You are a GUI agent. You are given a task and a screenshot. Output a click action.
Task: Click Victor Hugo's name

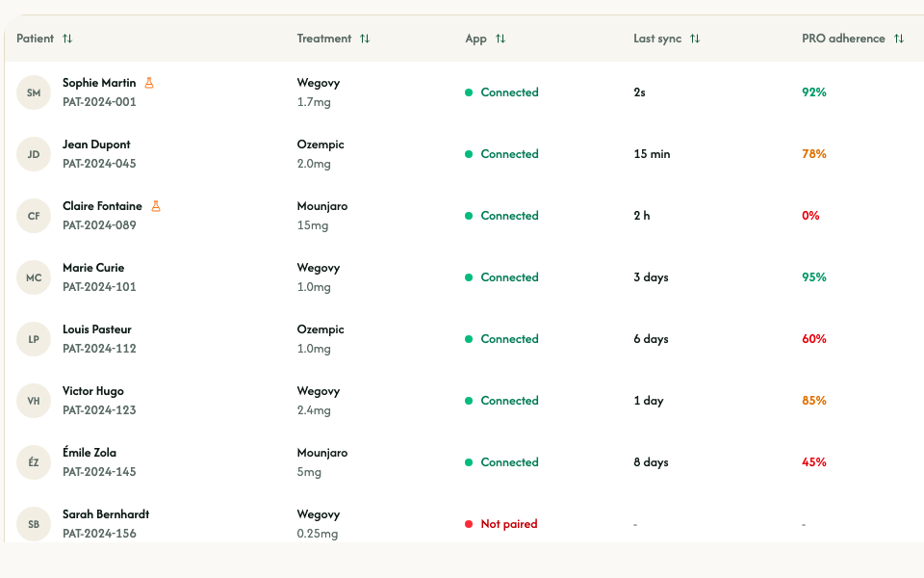pyautogui.click(x=93, y=391)
